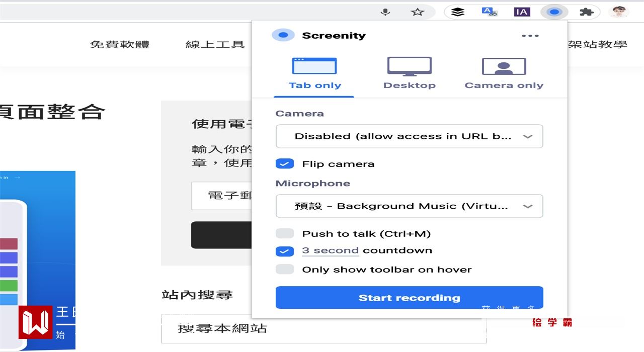Click the 搜尋本網站 search field
The width and height of the screenshot is (644, 352).
coord(322,329)
